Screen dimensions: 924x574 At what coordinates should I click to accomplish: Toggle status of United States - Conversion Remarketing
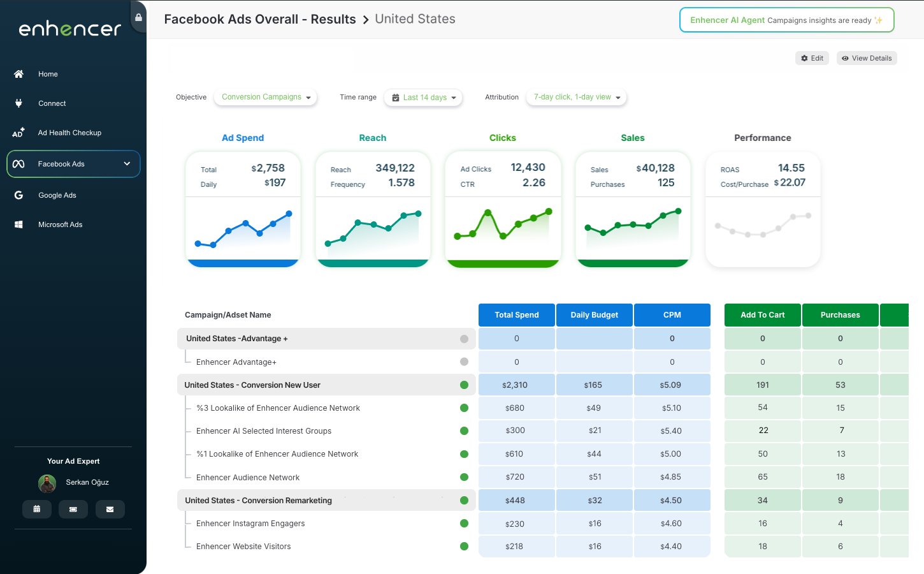coord(464,500)
